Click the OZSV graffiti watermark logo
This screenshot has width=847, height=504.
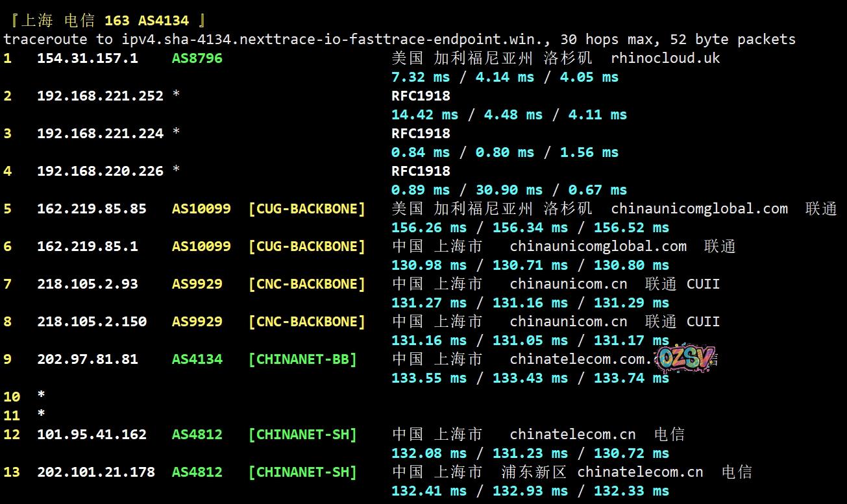click(x=686, y=358)
